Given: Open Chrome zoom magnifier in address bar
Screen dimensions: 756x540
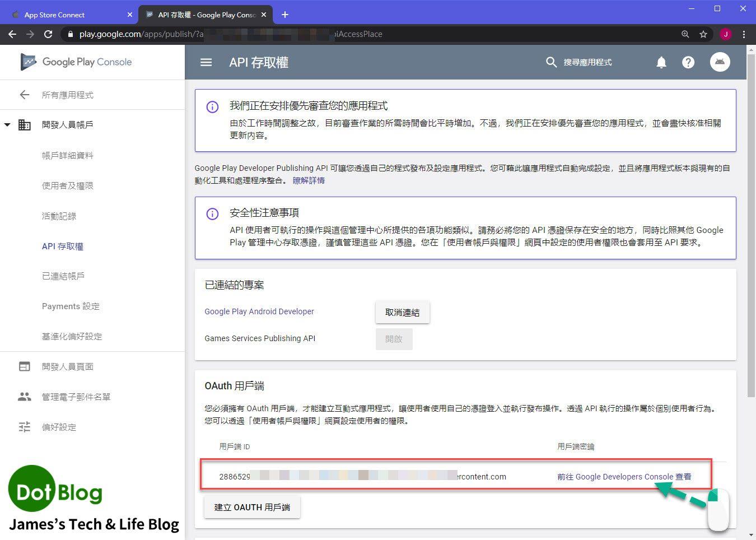Looking at the screenshot, I should (x=685, y=34).
